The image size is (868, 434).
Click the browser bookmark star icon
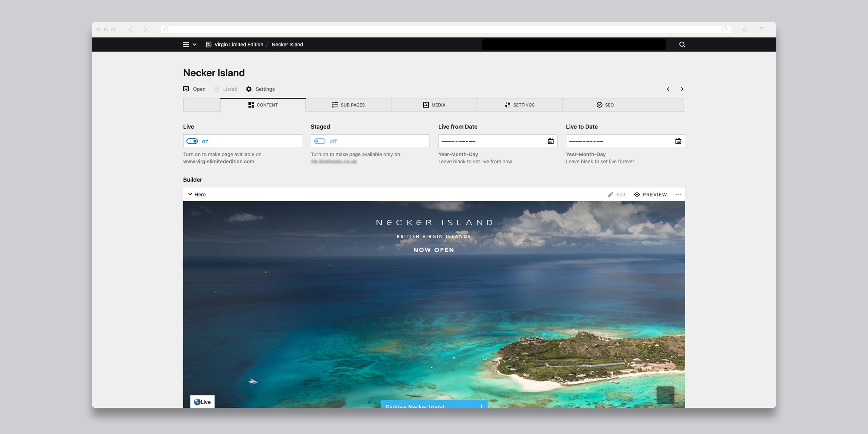coord(744,30)
